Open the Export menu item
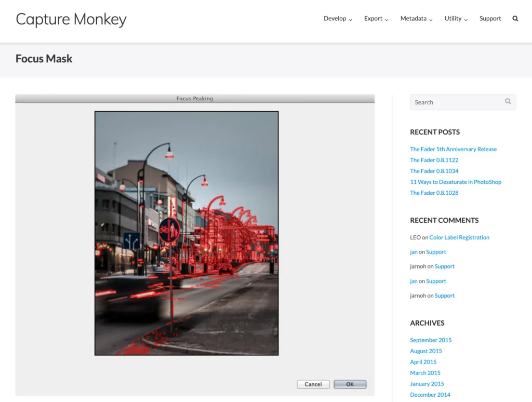This screenshot has height=402, width=532. [x=373, y=19]
